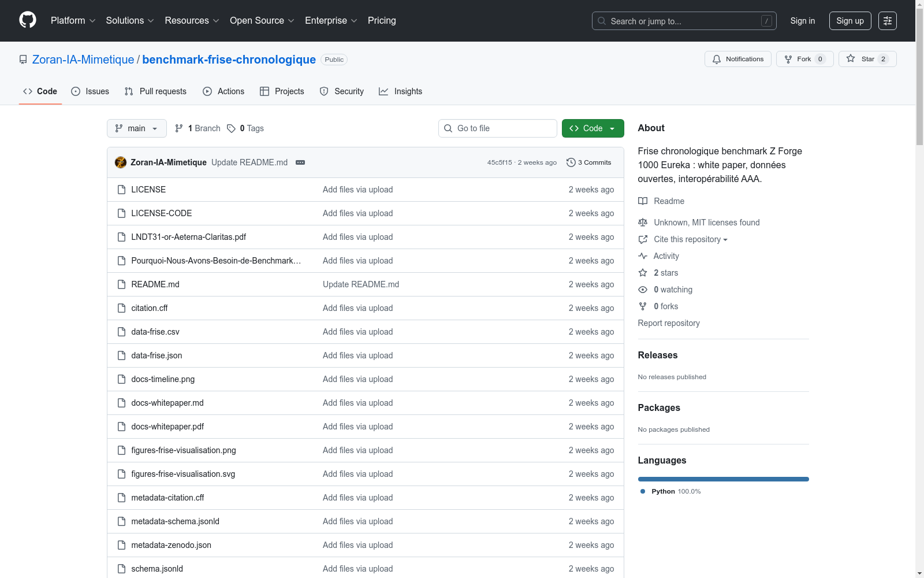Screen dimensions: 924x578
Task: Click the LICENSE file icon
Action: pyautogui.click(x=121, y=190)
